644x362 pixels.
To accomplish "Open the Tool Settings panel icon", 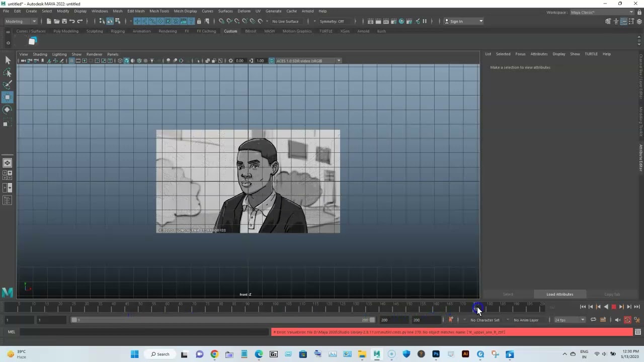I will [631, 21].
